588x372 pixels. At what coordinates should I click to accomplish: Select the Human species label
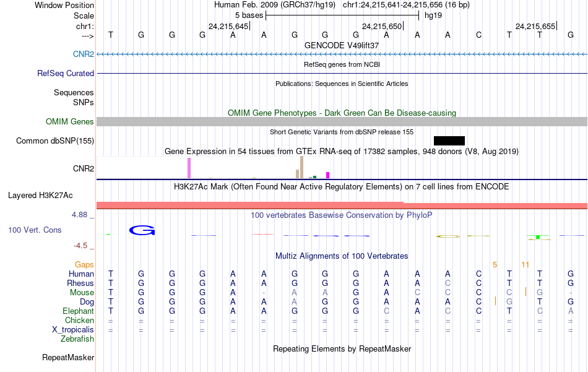pyautogui.click(x=81, y=274)
